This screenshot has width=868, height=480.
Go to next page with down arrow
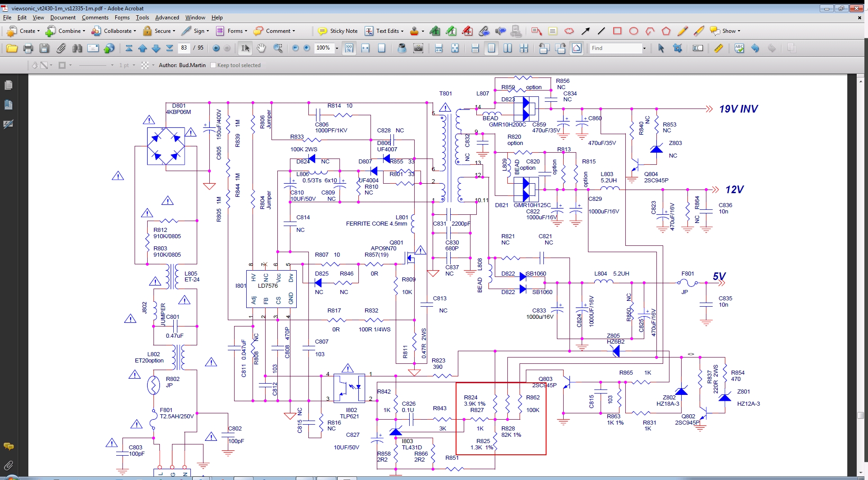tap(156, 48)
